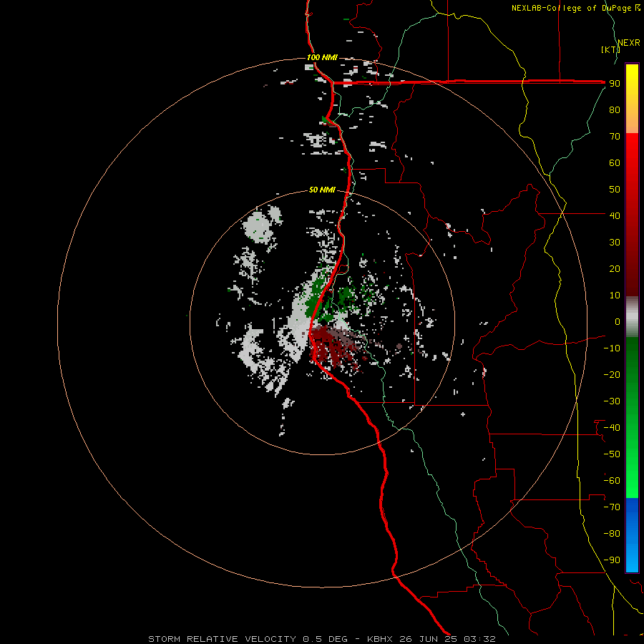Click the "50 NMI" range ring label
The width and height of the screenshot is (644, 644).
(322, 190)
